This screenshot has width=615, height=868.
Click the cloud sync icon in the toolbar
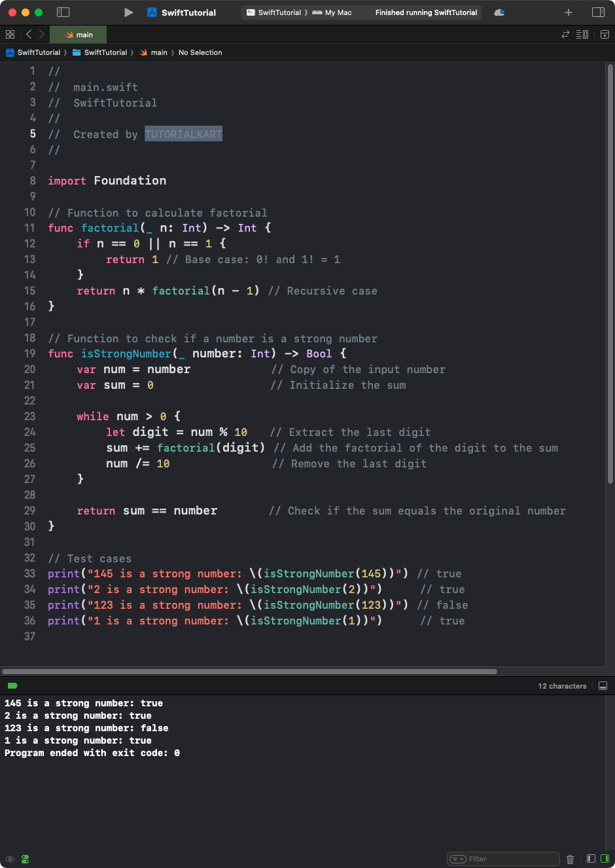499,12
